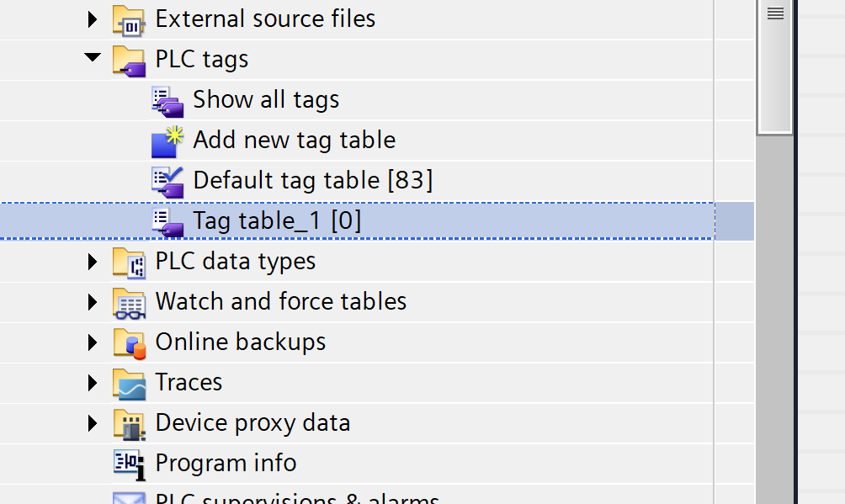This screenshot has height=504, width=845.
Task: Expand the Traces node
Action: (93, 383)
